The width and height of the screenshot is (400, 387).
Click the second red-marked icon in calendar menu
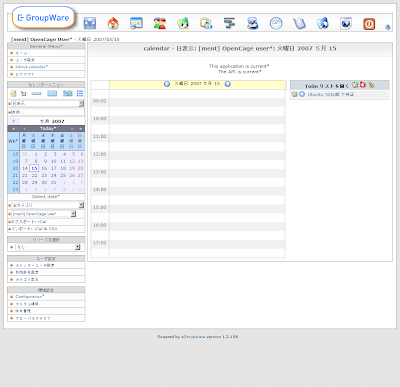(x=23, y=93)
